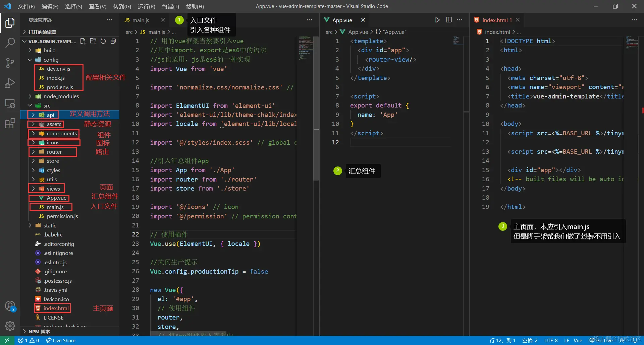Click the line and column indicator

pyautogui.click(x=502, y=340)
